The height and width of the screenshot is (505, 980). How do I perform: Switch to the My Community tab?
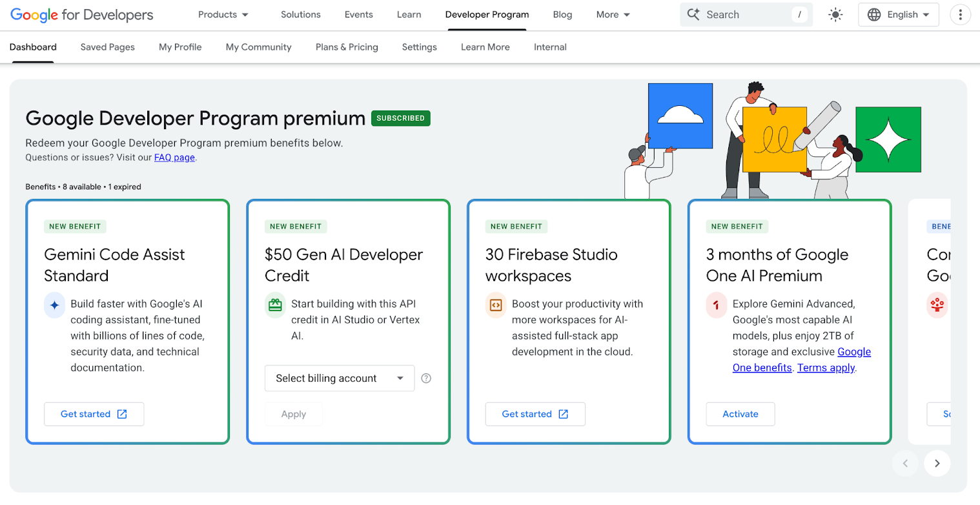(x=259, y=47)
